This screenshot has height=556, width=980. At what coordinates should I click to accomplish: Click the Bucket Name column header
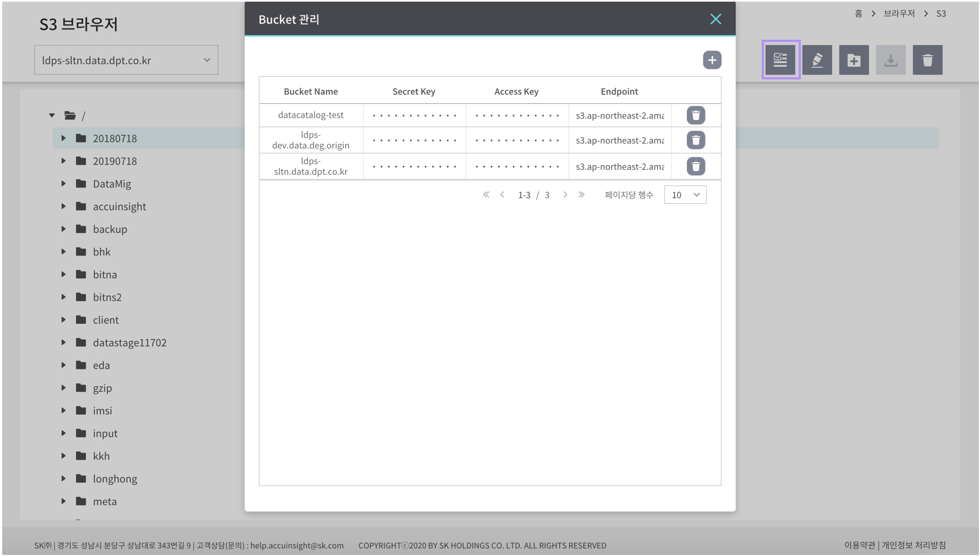pos(311,91)
